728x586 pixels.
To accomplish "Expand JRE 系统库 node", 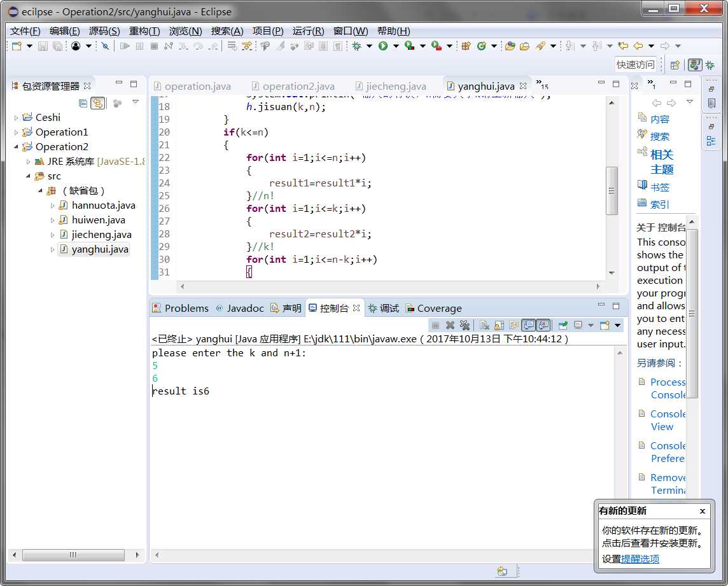I will 29,162.
